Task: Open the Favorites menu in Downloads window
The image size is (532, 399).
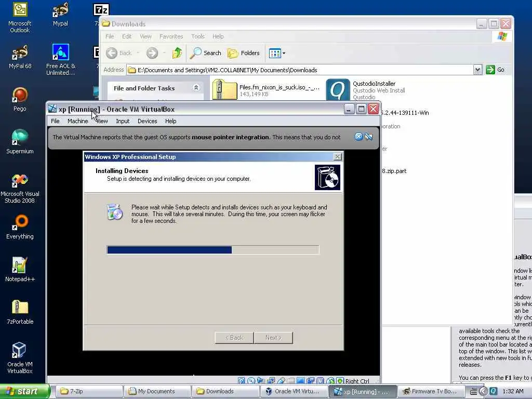Action: (171, 36)
